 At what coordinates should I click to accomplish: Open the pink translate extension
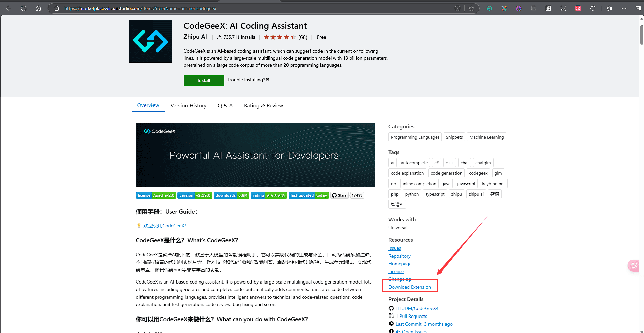578,8
